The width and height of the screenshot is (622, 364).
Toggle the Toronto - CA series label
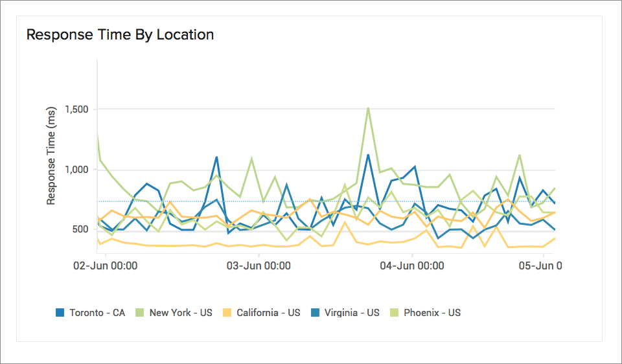pyautogui.click(x=97, y=313)
